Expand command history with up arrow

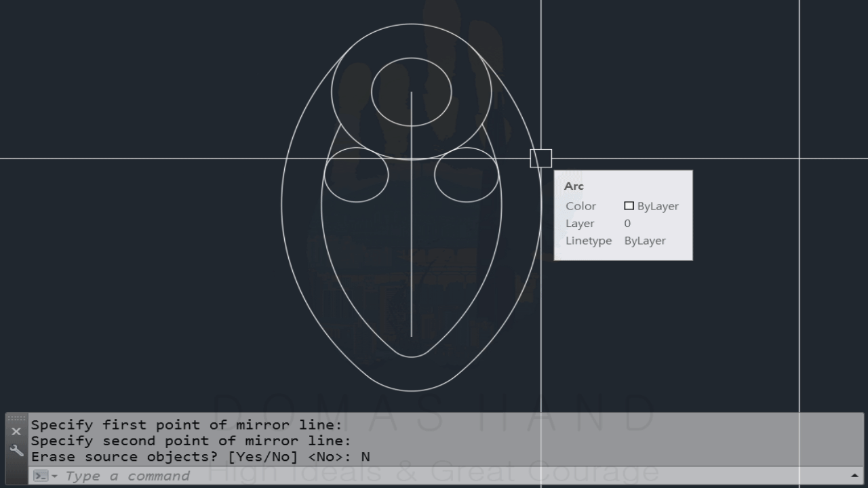click(x=854, y=476)
